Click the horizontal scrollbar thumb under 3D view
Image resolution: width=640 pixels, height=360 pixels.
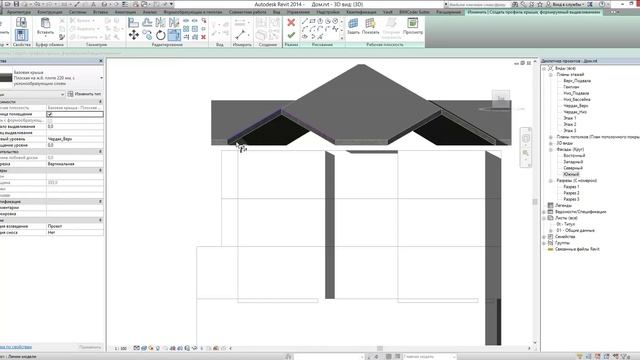coord(380,348)
